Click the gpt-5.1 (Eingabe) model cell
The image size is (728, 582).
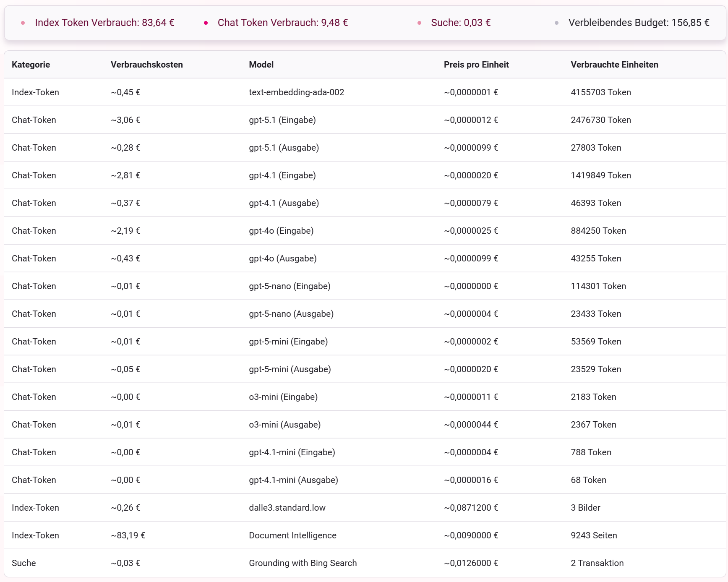click(x=282, y=120)
